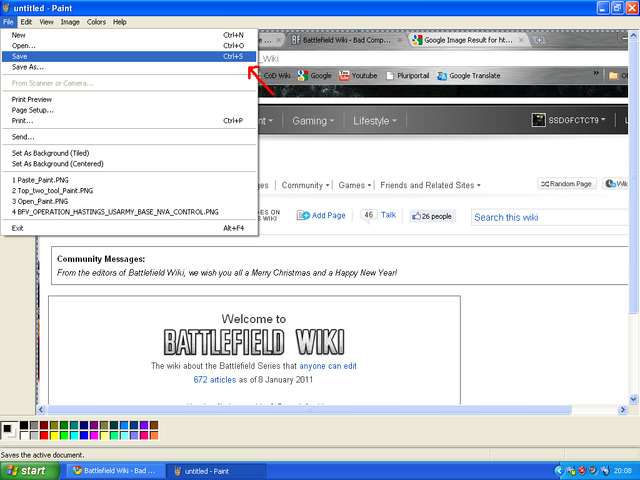Click the horizontal scrollbar left arrow
Screen dimensions: 640x480
coord(41,409)
